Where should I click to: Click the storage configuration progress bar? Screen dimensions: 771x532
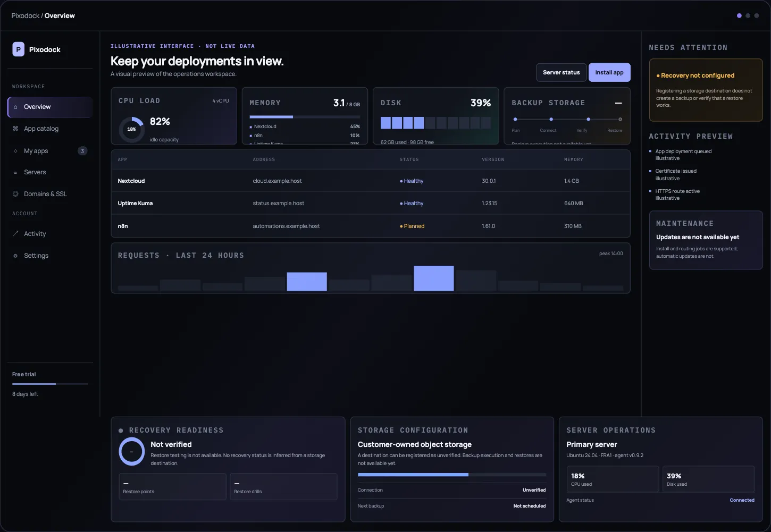(452, 475)
